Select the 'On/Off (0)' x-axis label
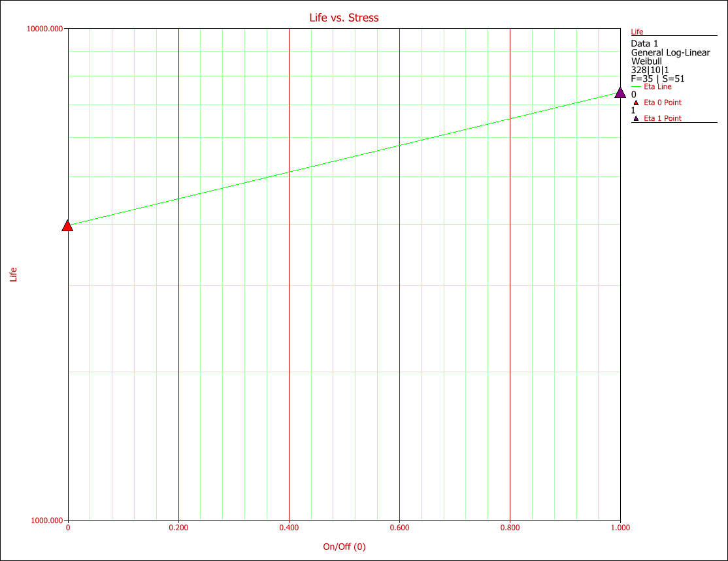 pyautogui.click(x=344, y=547)
